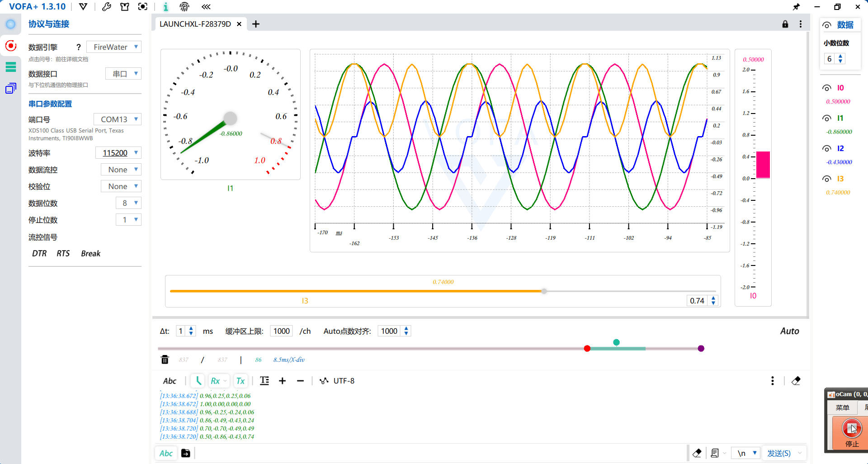
Task: Hide the I2 channel using eye icon
Action: pos(827,148)
